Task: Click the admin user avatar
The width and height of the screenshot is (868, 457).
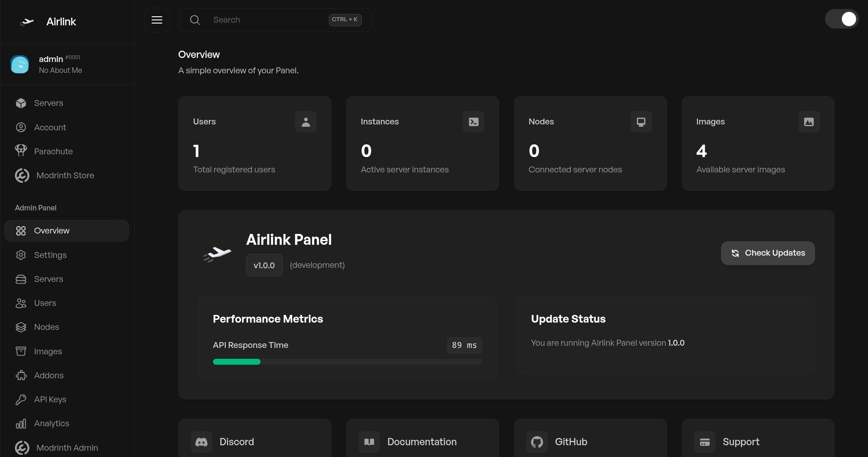Action: [20, 65]
